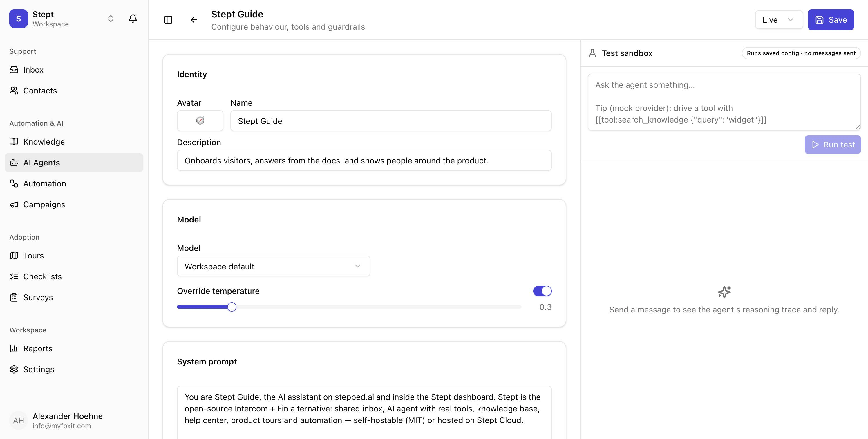Click the 'System prompt' heading
This screenshot has width=868, height=439.
207,361
